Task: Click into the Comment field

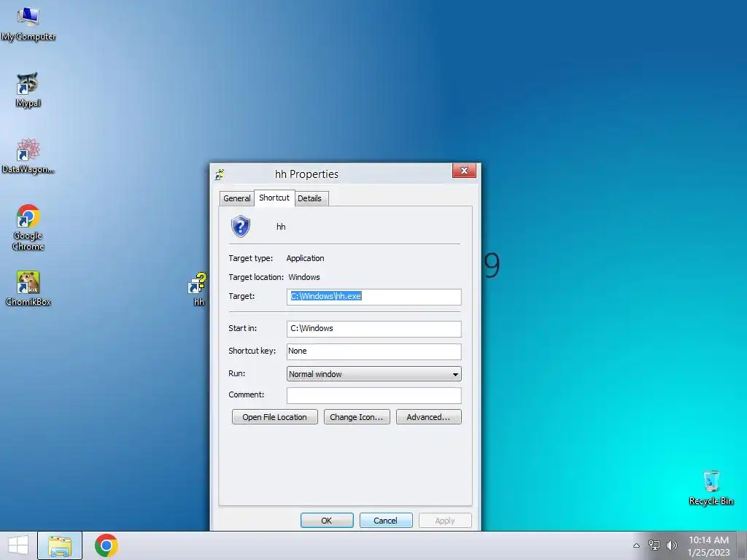Action: pyautogui.click(x=374, y=395)
